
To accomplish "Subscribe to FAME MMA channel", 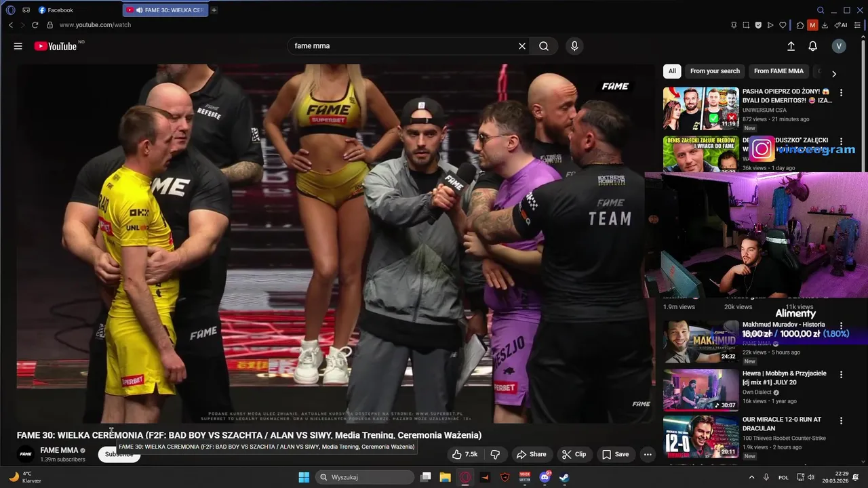I will [x=119, y=455].
